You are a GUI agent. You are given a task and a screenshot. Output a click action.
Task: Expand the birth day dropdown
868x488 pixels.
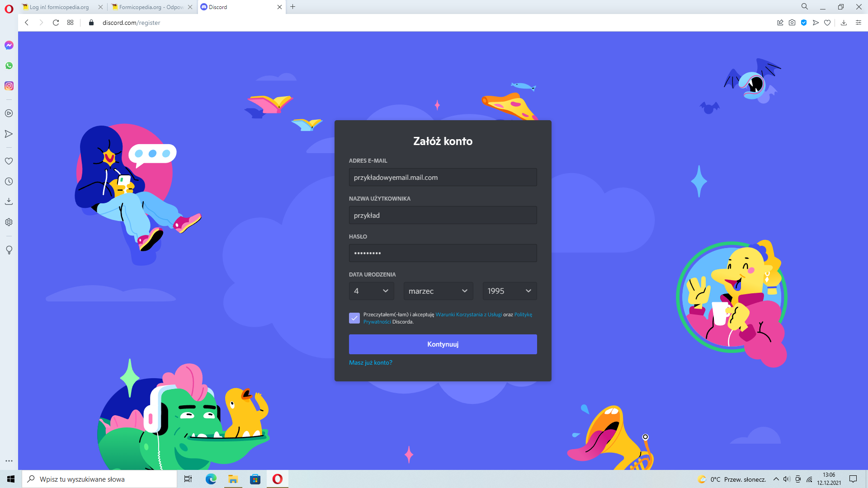(371, 291)
